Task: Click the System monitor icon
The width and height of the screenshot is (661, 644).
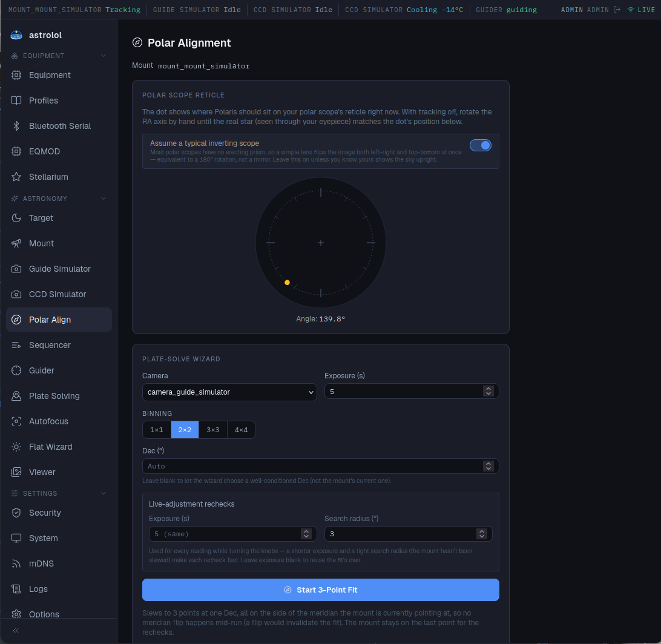Action: click(16, 538)
